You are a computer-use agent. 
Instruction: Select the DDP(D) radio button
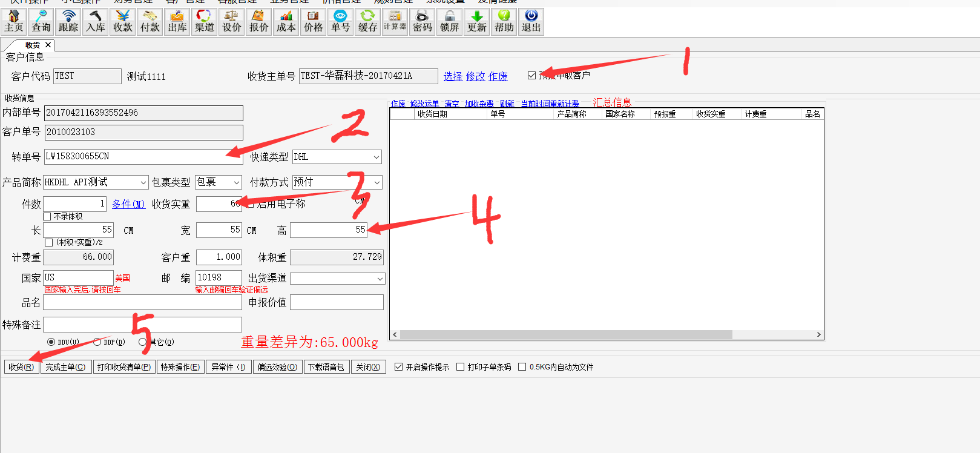pos(97,342)
